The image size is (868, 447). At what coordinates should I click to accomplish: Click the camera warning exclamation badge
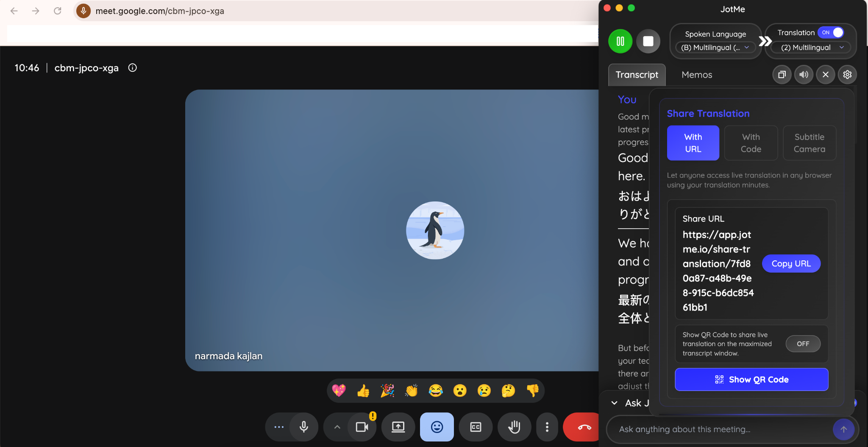(x=373, y=416)
